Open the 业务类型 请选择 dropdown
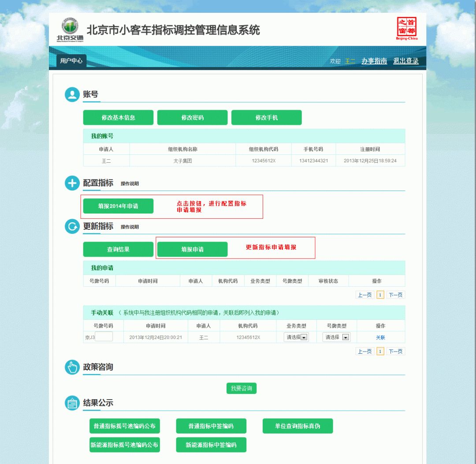This screenshot has height=464, width=476. [297, 337]
